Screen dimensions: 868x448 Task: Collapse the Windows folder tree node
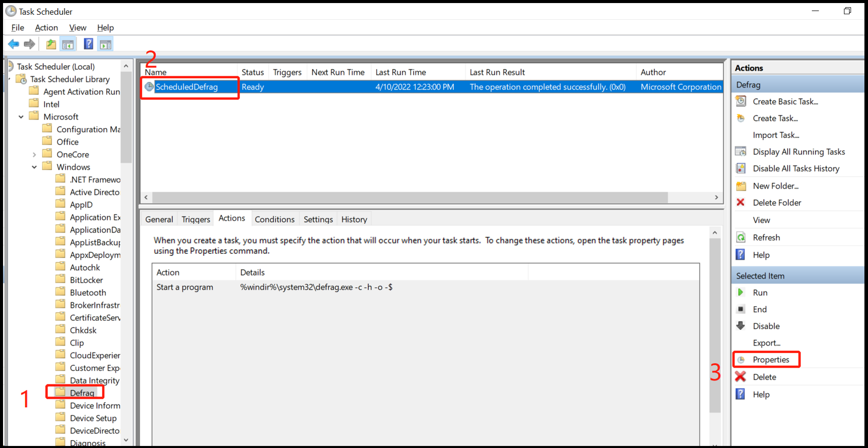(x=34, y=167)
